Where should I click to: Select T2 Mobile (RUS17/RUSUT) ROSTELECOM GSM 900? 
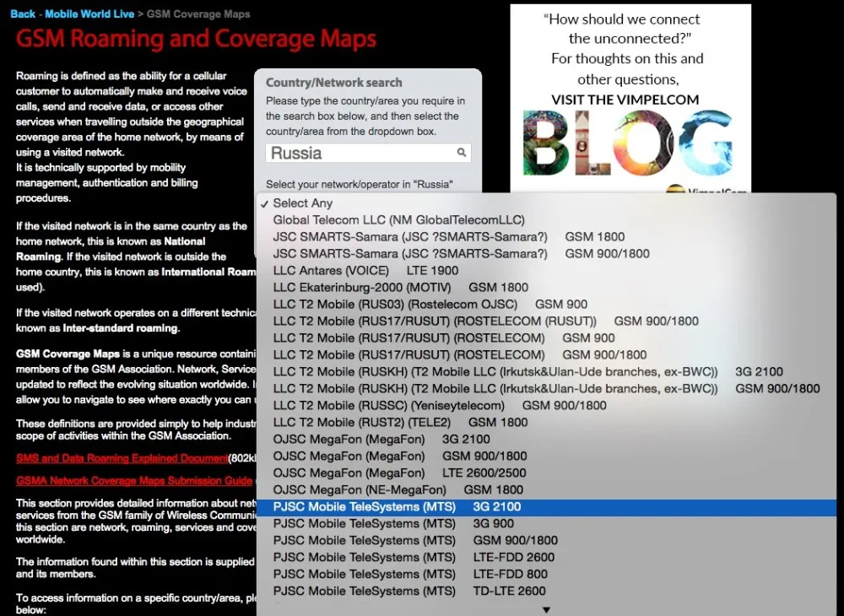click(546, 338)
